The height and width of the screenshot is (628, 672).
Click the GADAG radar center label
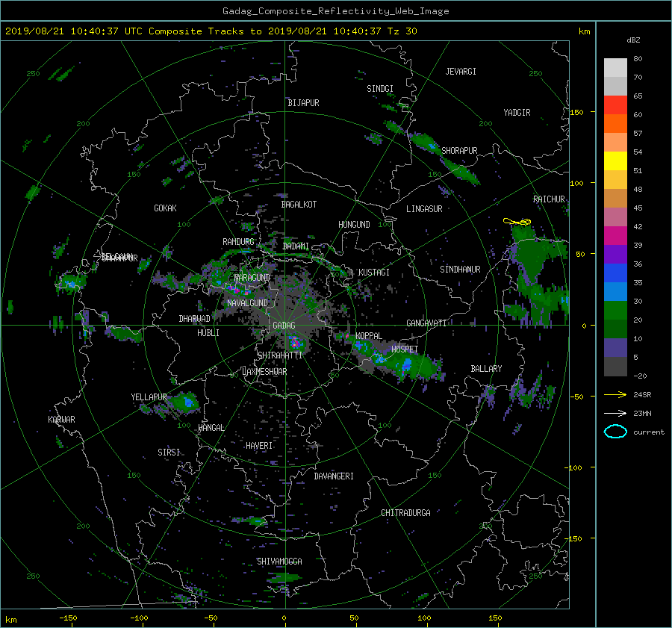[x=284, y=326]
